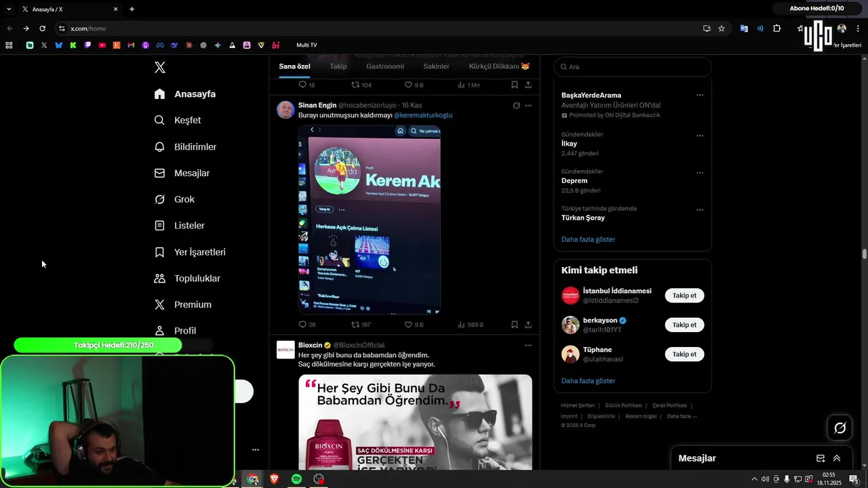This screenshot has width=868, height=488.
Task: Open YouTube bookmark in bookmarks bar
Action: [x=102, y=45]
